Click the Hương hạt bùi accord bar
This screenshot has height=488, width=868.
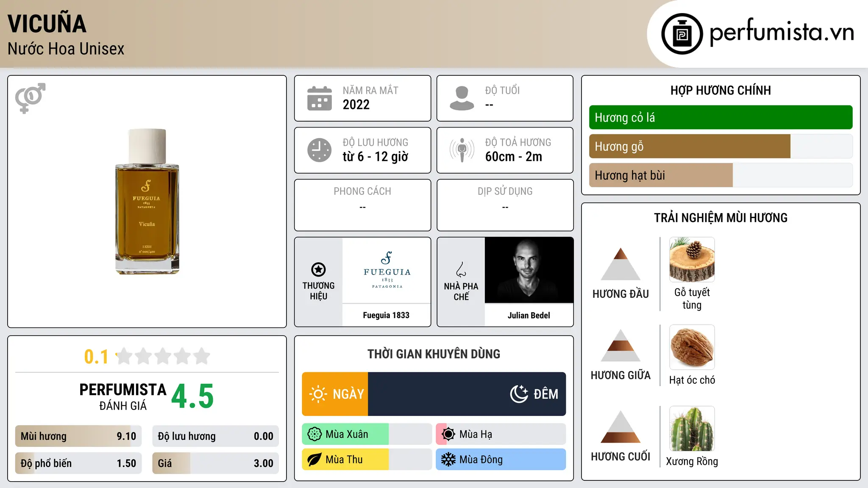[721, 175]
